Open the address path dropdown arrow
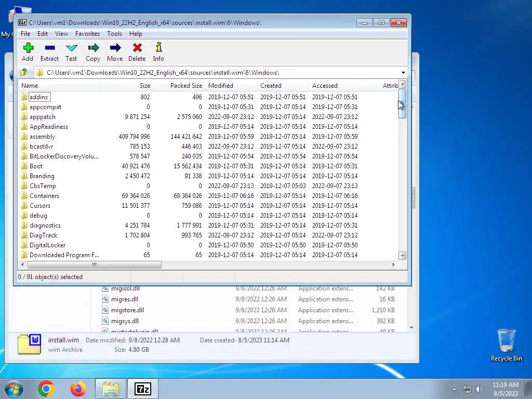The width and height of the screenshot is (532, 399). [403, 73]
